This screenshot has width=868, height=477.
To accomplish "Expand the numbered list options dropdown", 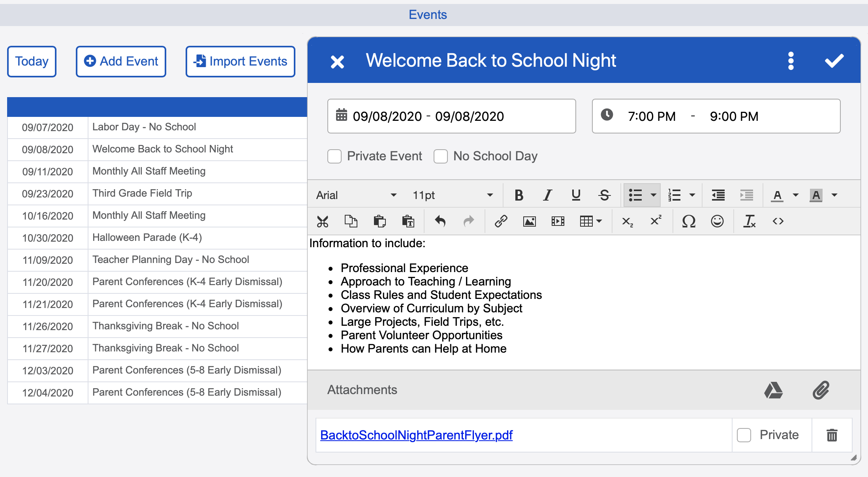I will click(692, 195).
